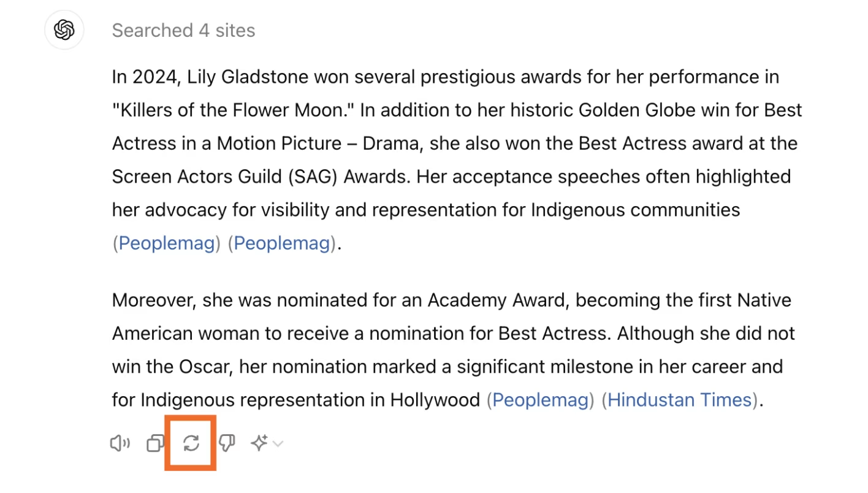Screen dimensions: 868x493
Task: Click the word "Hollywood" in the last line
Action: click(x=435, y=400)
